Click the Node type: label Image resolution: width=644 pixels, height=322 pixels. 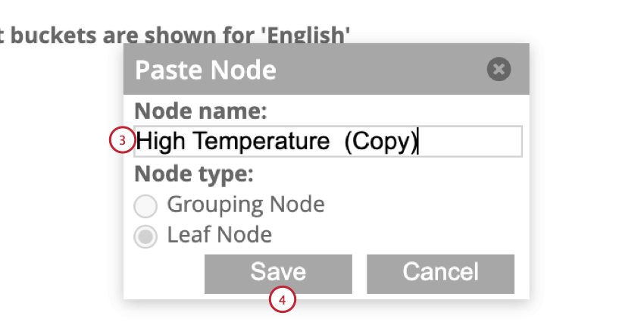(x=193, y=174)
